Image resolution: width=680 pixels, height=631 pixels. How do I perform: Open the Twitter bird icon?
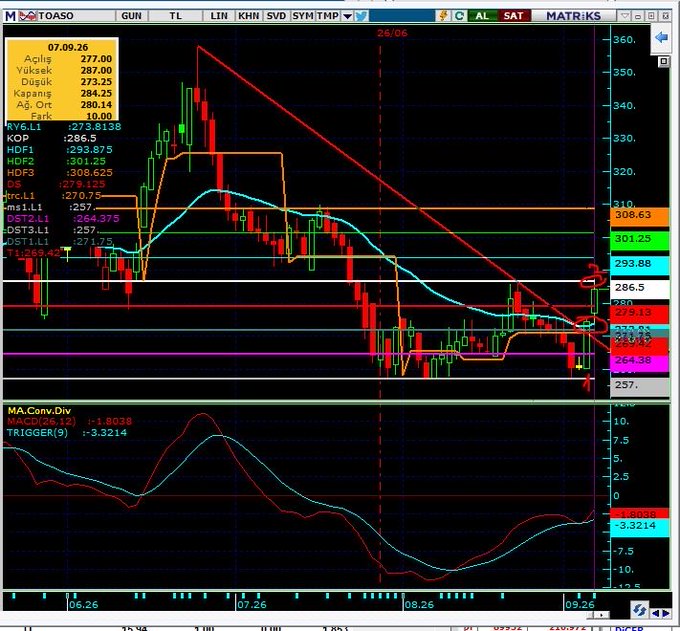click(361, 16)
